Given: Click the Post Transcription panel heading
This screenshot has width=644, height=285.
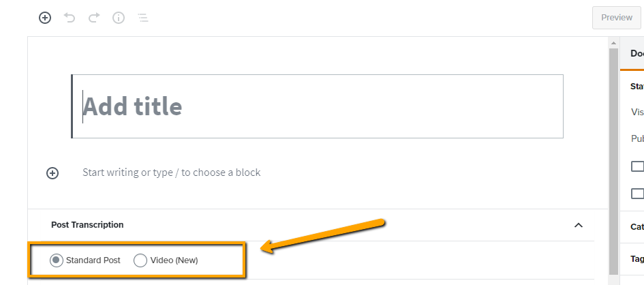Looking at the screenshot, I should (87, 225).
